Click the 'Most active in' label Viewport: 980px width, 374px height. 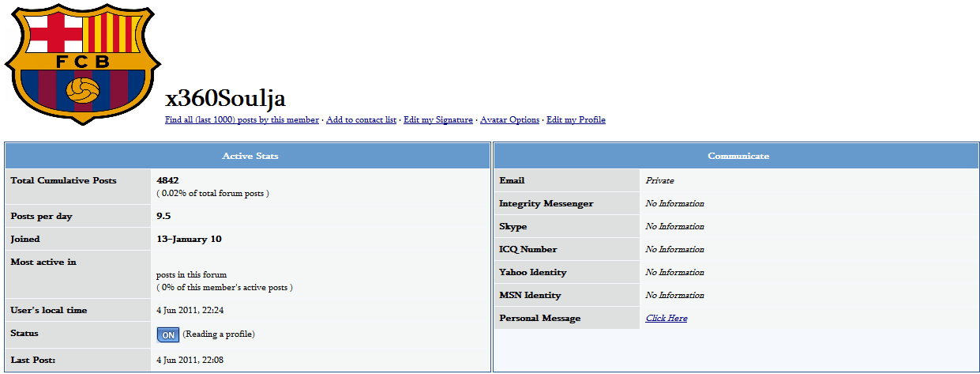[x=43, y=262]
